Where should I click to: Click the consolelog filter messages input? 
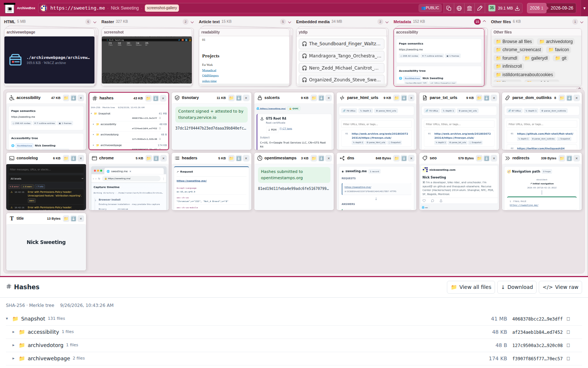point(46,170)
